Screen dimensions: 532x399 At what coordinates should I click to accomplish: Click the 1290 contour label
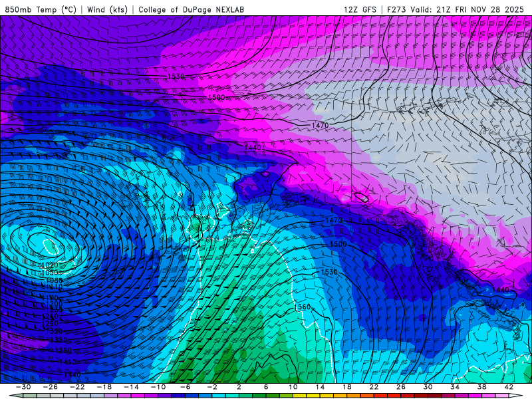point(50,324)
